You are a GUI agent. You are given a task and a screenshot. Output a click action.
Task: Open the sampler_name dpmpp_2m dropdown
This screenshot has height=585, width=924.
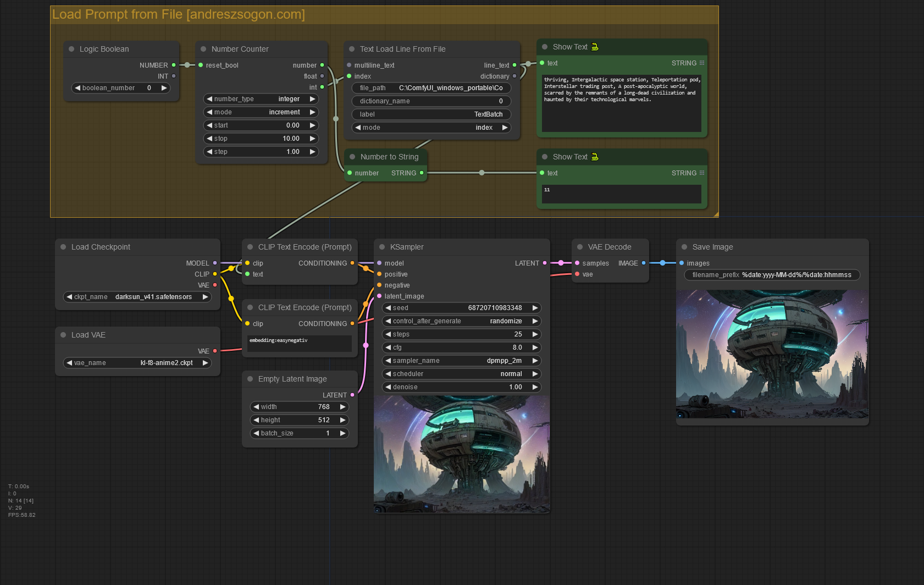[x=462, y=361]
